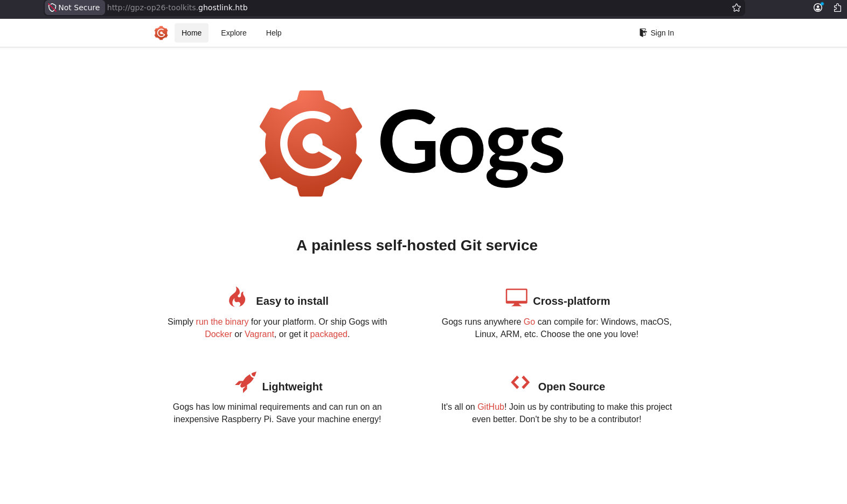The image size is (847, 504).
Task: Follow the 'run the binary' link
Action: pos(222,321)
